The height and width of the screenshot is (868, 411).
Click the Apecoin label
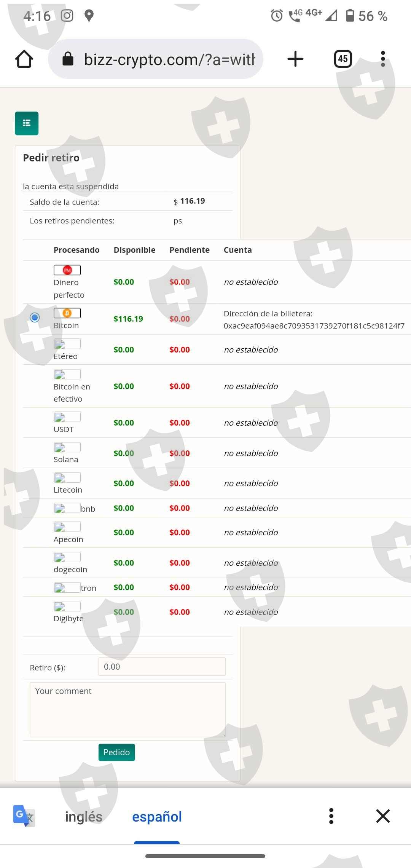(68, 539)
